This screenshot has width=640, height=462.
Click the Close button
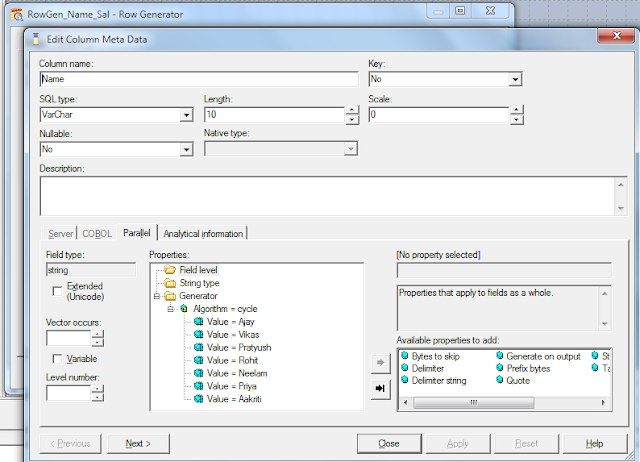[389, 444]
